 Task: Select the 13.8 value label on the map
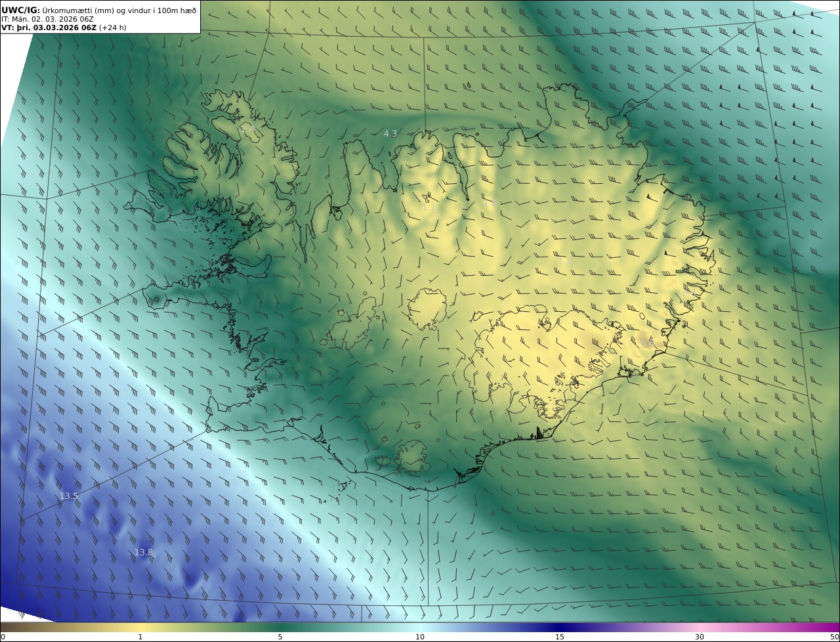[x=143, y=553]
